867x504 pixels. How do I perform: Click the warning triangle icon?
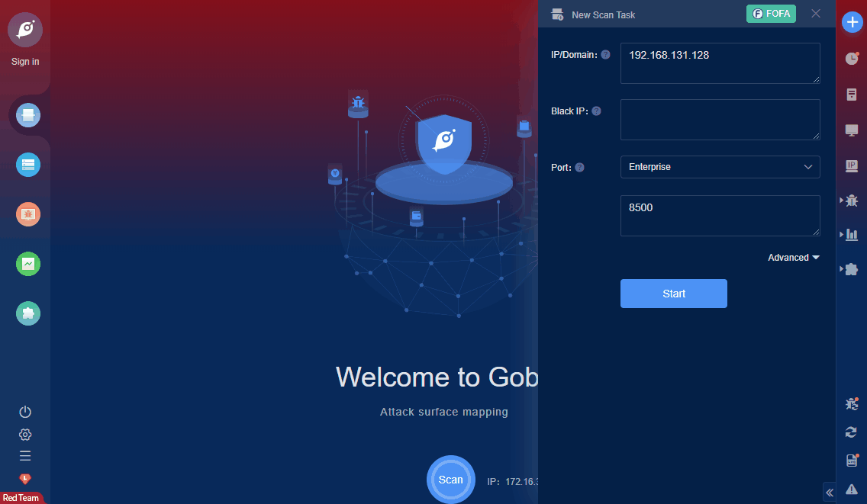[x=852, y=489]
